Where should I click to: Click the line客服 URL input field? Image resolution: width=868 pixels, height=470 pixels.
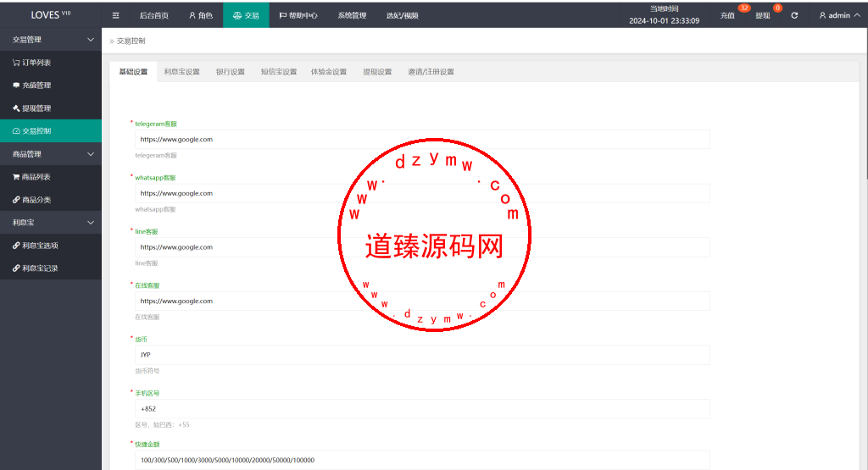point(422,247)
